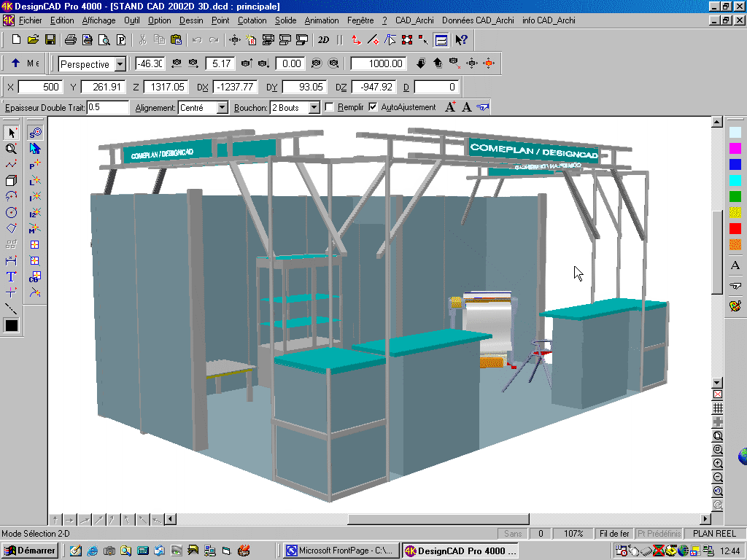Open the Bouchon 2 Bouts dropdown
Screen dimensions: 747x560
315,106
